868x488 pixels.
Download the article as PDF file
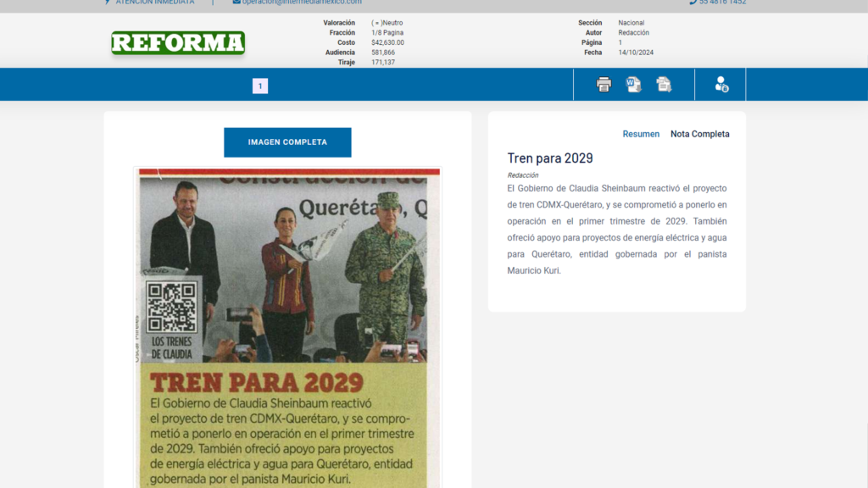coord(664,84)
